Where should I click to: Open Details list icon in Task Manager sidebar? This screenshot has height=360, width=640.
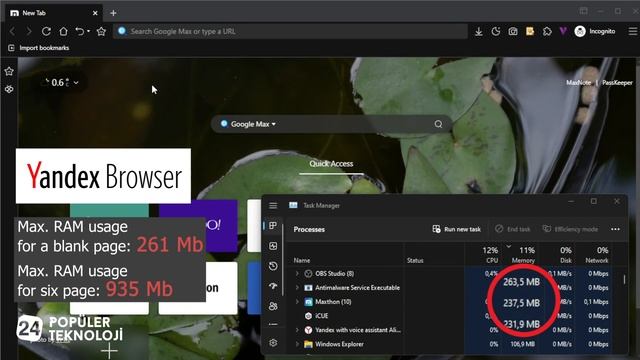[x=273, y=324]
